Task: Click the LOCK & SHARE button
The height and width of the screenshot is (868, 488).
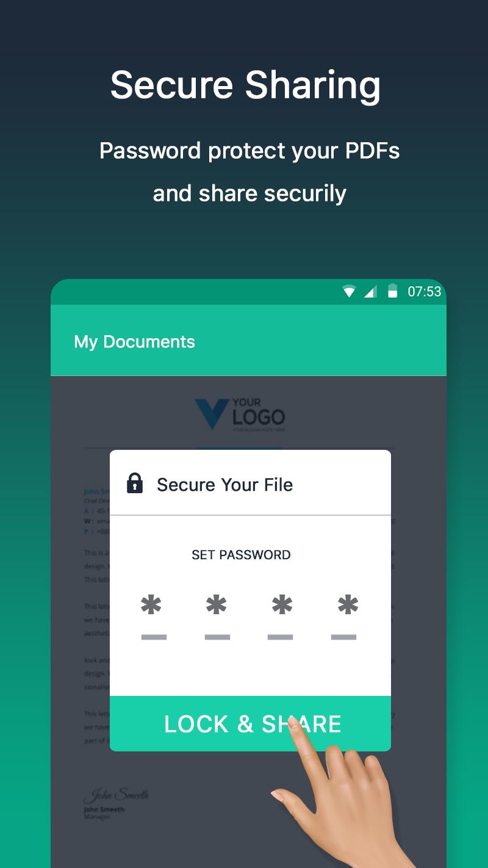Action: point(250,723)
